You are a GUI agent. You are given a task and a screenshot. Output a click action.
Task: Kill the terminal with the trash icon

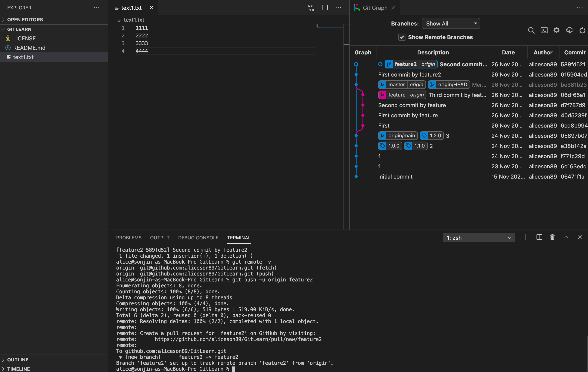coord(552,237)
